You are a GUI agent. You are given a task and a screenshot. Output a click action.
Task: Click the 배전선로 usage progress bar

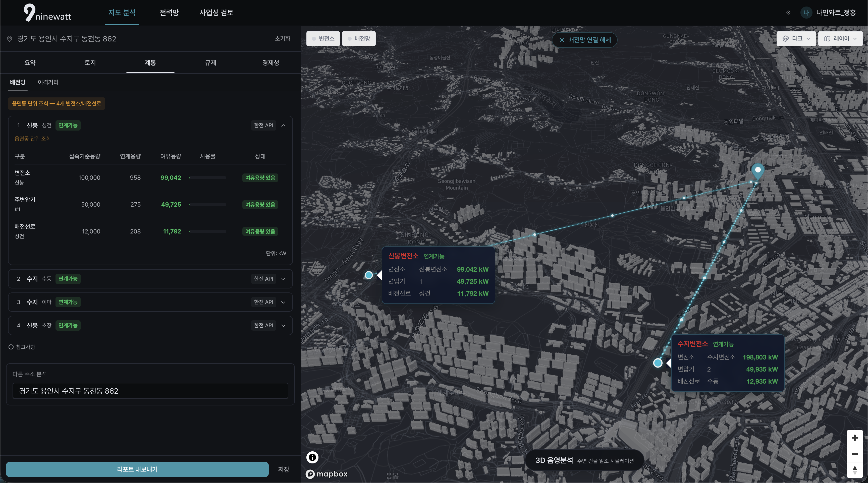pos(207,231)
